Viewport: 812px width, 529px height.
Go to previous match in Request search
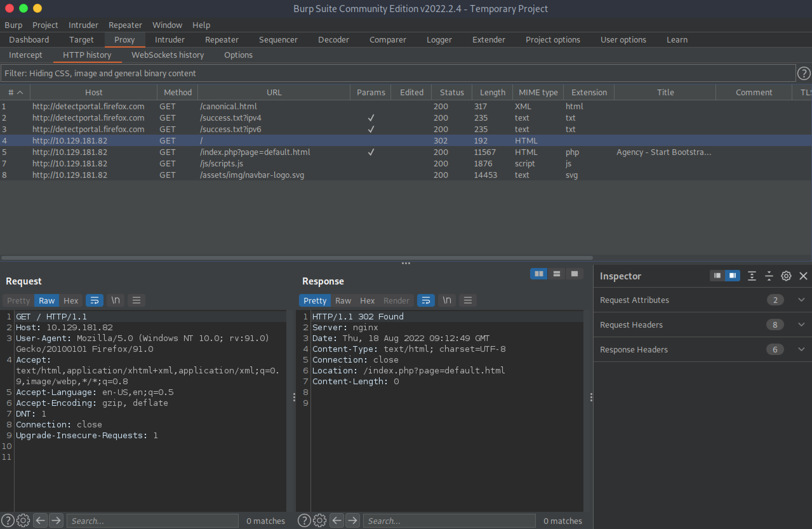(40, 520)
